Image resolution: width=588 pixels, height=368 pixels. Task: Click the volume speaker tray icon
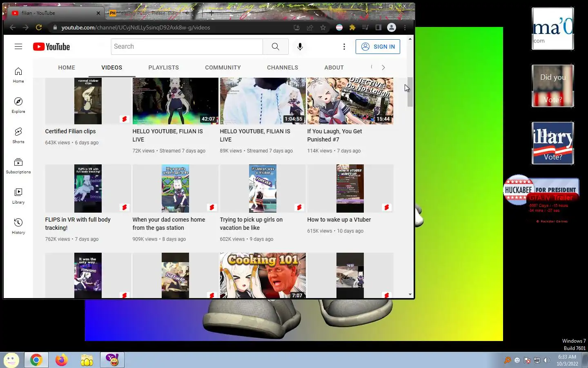pos(547,360)
